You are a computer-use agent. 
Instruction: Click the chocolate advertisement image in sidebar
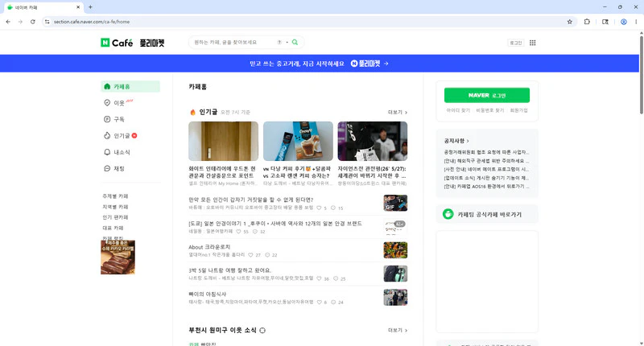(x=118, y=257)
